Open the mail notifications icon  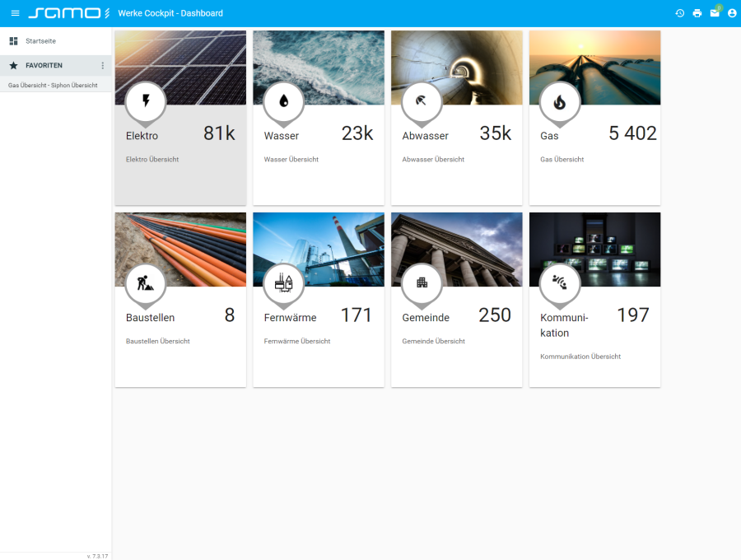point(715,13)
